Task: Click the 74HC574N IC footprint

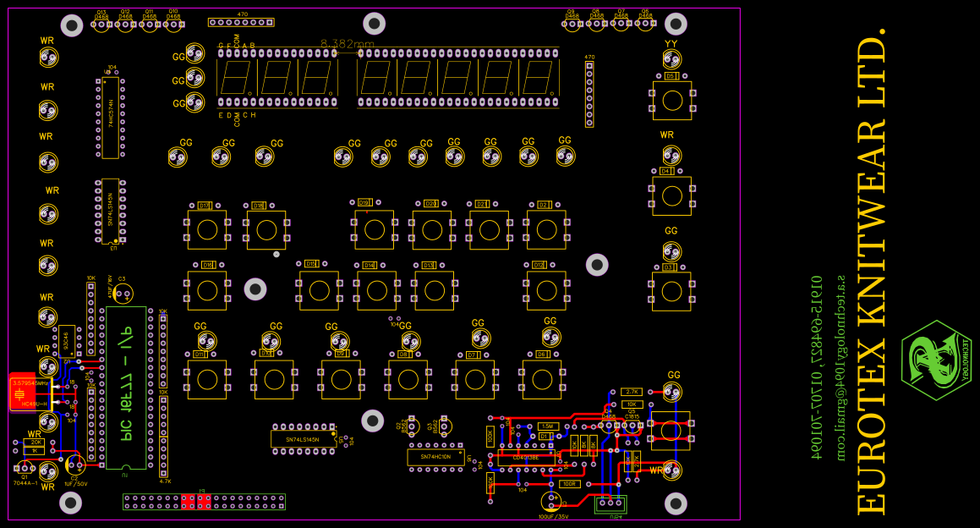Action: coord(111,118)
